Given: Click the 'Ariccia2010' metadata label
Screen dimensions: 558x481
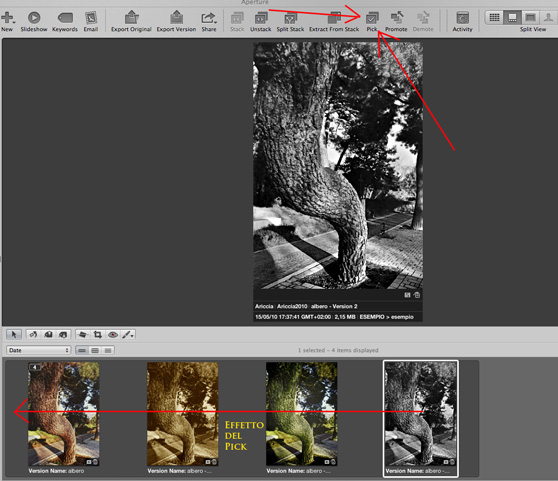Looking at the screenshot, I should pos(292,306).
